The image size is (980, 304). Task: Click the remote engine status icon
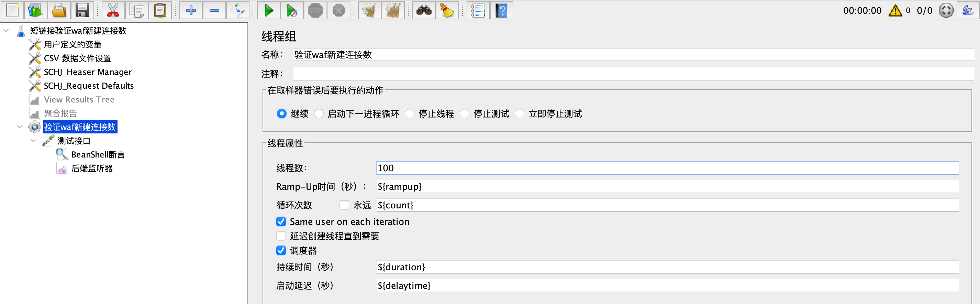click(946, 10)
